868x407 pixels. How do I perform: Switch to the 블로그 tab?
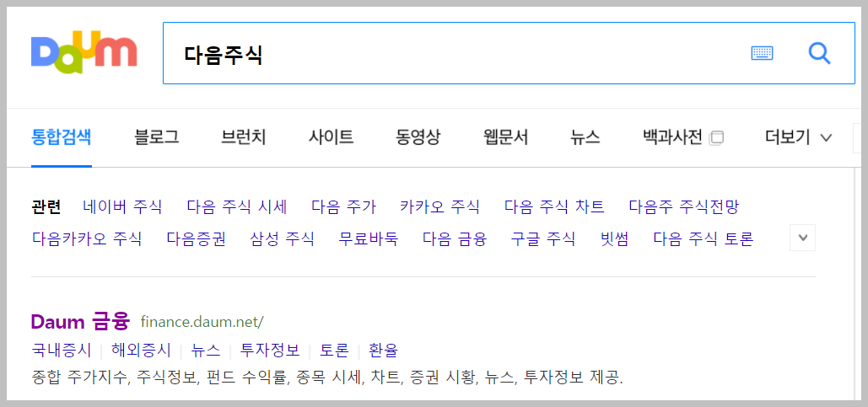[157, 137]
